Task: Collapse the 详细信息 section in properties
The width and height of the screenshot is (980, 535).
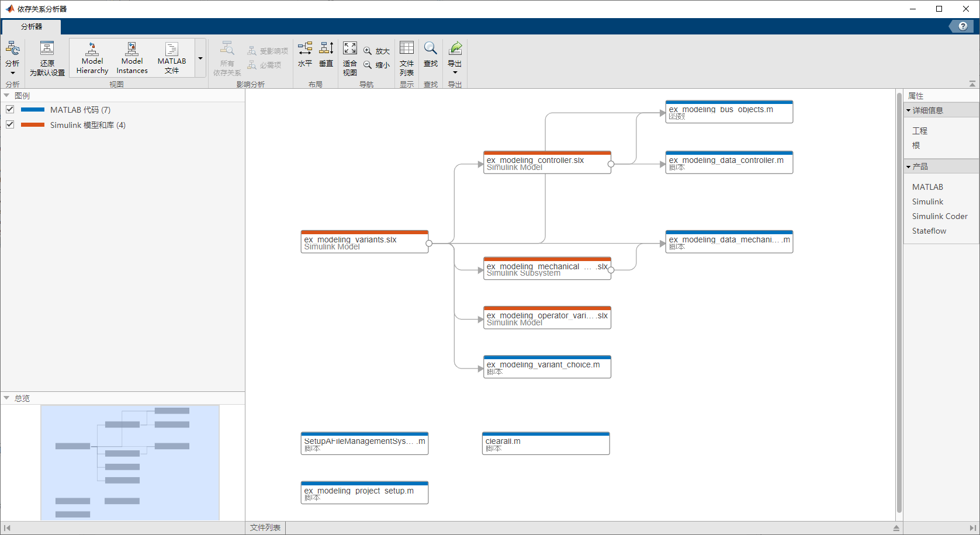Action: (x=908, y=110)
